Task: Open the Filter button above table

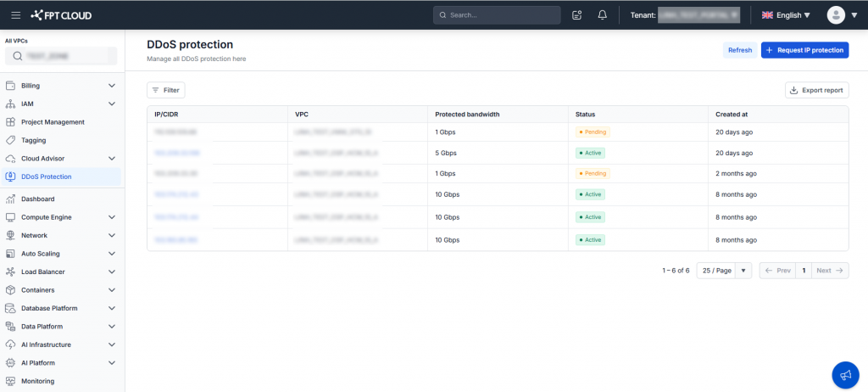Action: 165,90
